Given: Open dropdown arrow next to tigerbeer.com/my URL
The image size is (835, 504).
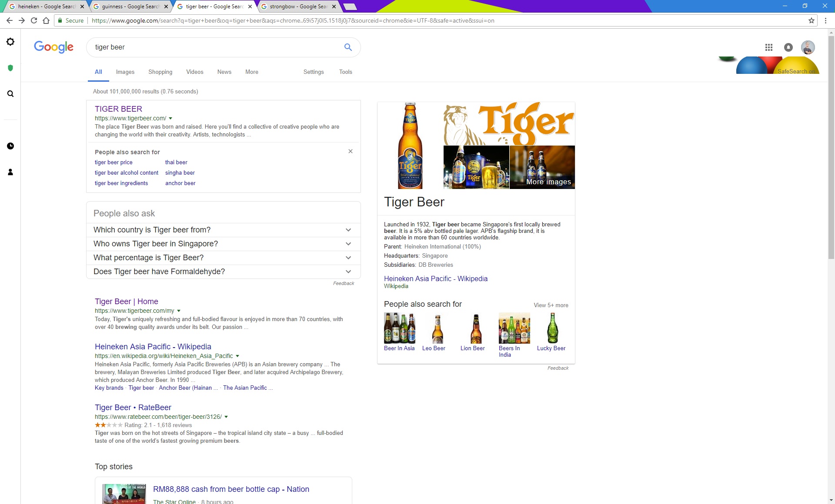Looking at the screenshot, I should [179, 311].
